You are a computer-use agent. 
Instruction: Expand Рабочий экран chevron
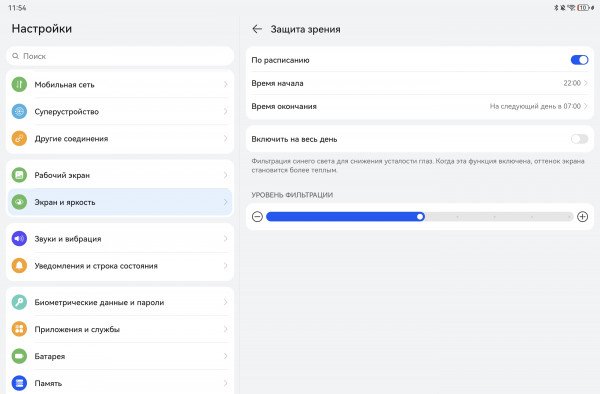(225, 175)
